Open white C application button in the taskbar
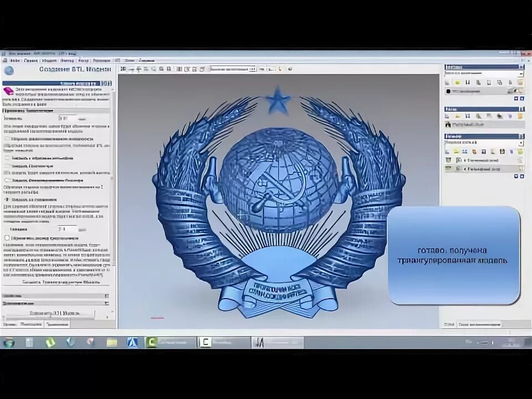Screen dimensions: 532x399 click(224, 342)
